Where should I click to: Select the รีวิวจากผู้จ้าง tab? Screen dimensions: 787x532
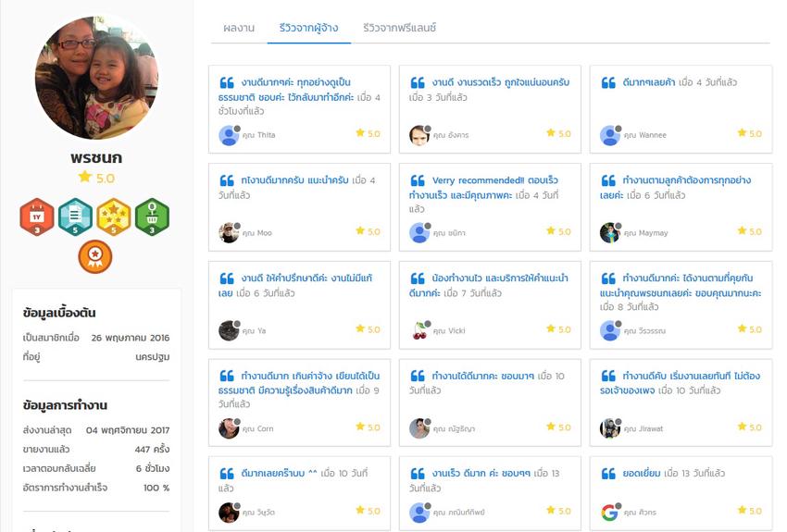tap(308, 28)
